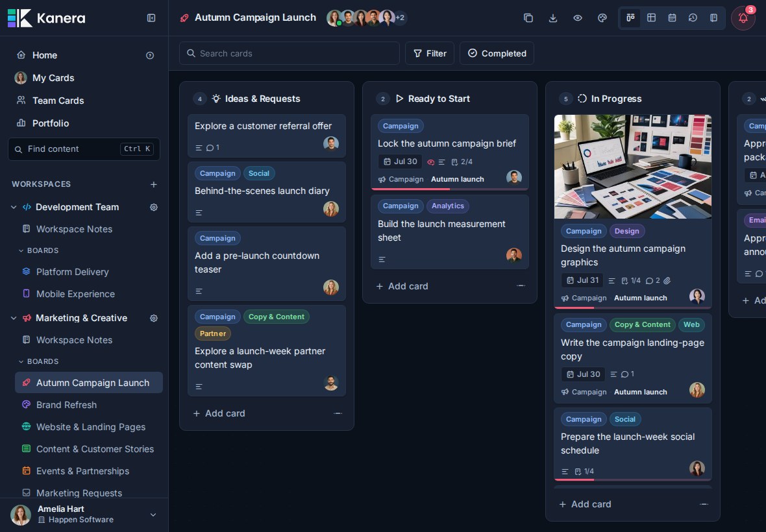Open the Filter options
The height and width of the screenshot is (532, 766).
430,53
